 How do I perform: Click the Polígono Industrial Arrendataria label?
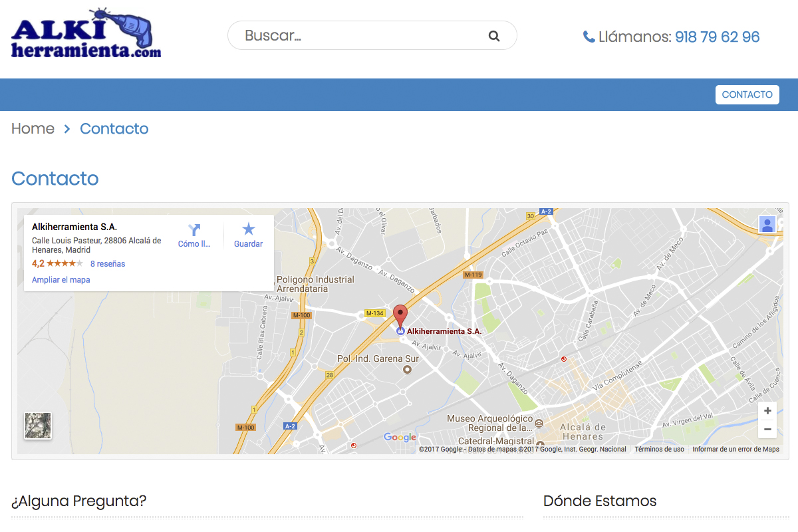315,285
